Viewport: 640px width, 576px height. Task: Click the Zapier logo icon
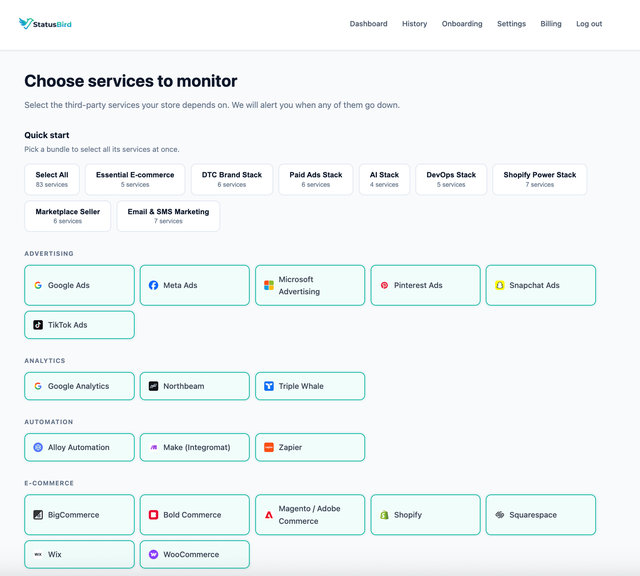[269, 447]
